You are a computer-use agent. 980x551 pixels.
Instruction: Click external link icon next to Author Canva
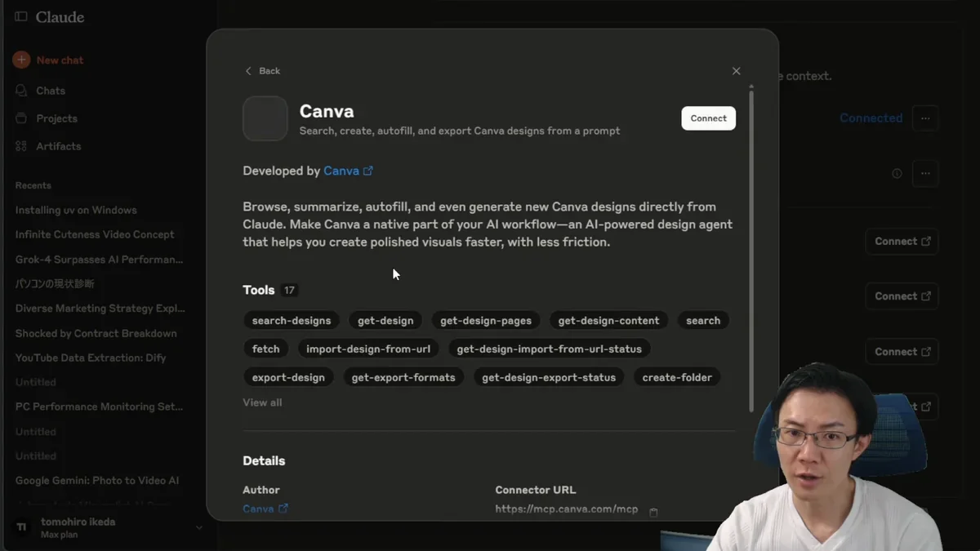tap(283, 509)
